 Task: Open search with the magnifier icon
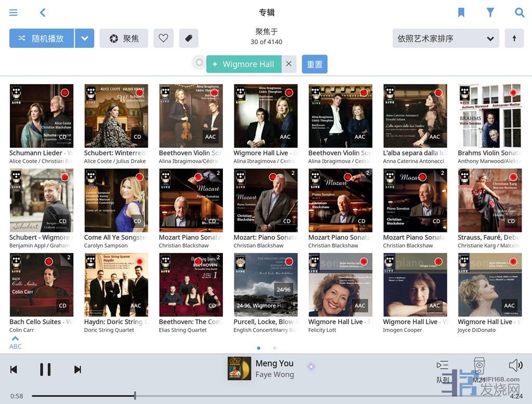pyautogui.click(x=519, y=12)
